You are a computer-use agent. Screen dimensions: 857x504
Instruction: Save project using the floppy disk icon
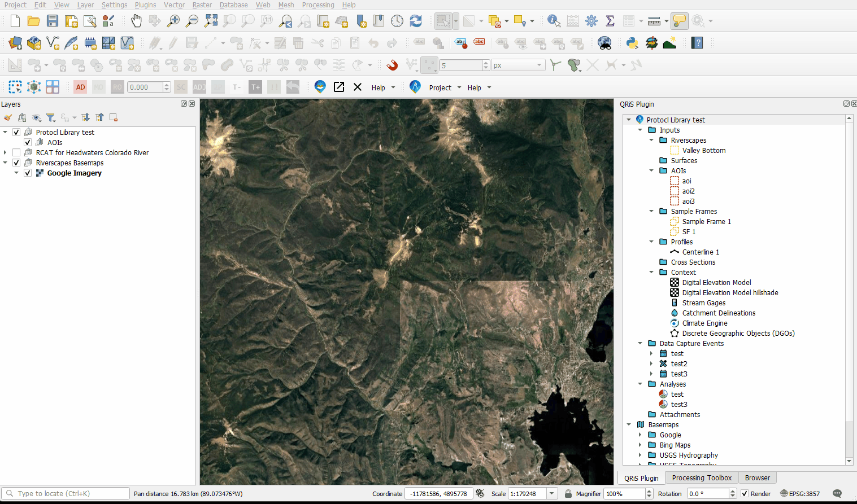tap(53, 21)
